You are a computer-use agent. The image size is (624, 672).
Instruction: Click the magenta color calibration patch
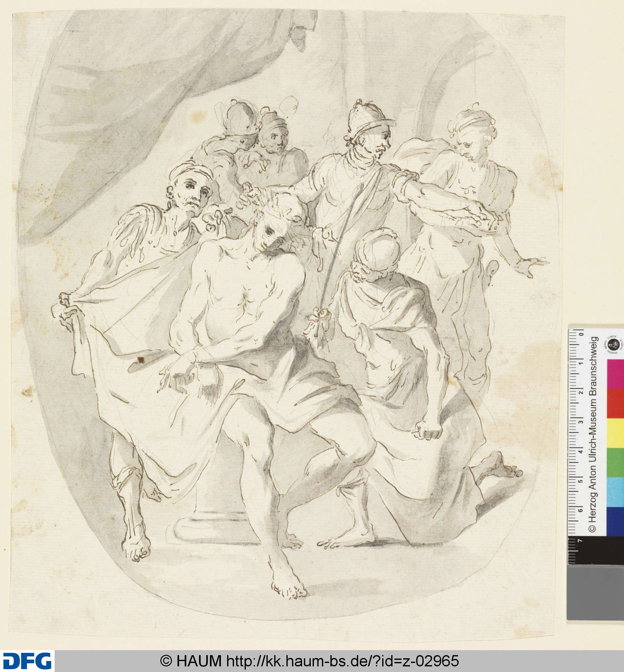(x=616, y=374)
